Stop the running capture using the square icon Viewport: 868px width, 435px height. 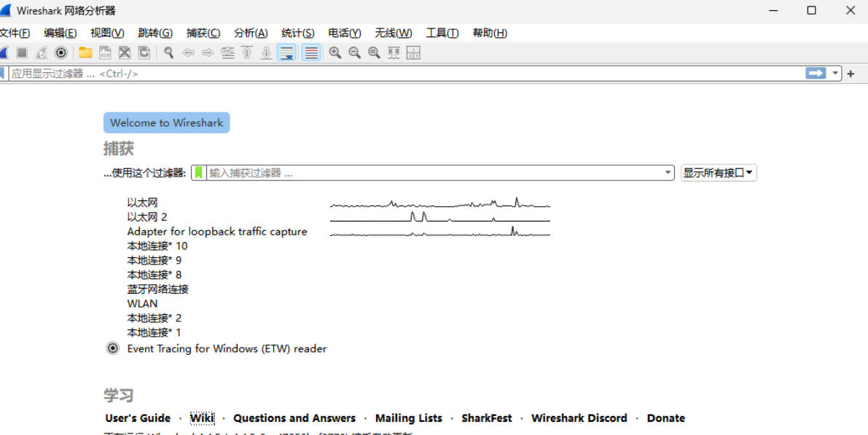coord(22,52)
